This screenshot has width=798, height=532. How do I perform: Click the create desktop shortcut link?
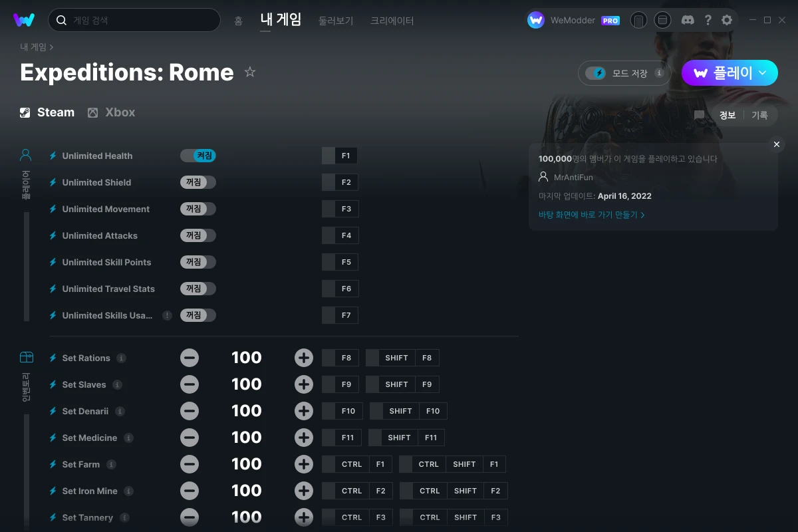[x=592, y=215]
